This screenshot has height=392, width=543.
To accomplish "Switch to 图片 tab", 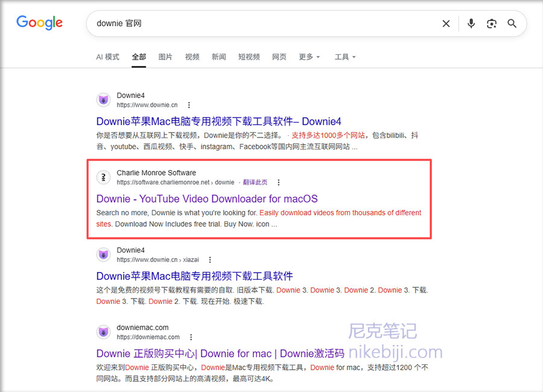I will [x=165, y=57].
